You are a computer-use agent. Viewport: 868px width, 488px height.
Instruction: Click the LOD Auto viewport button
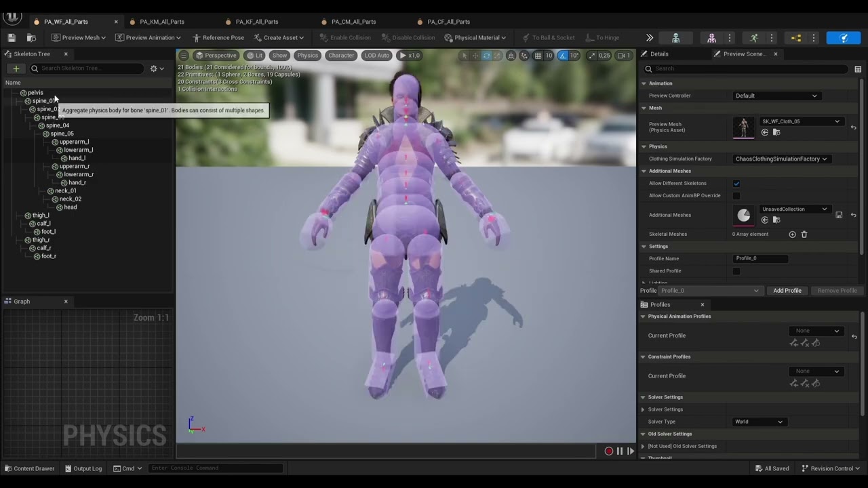376,56
